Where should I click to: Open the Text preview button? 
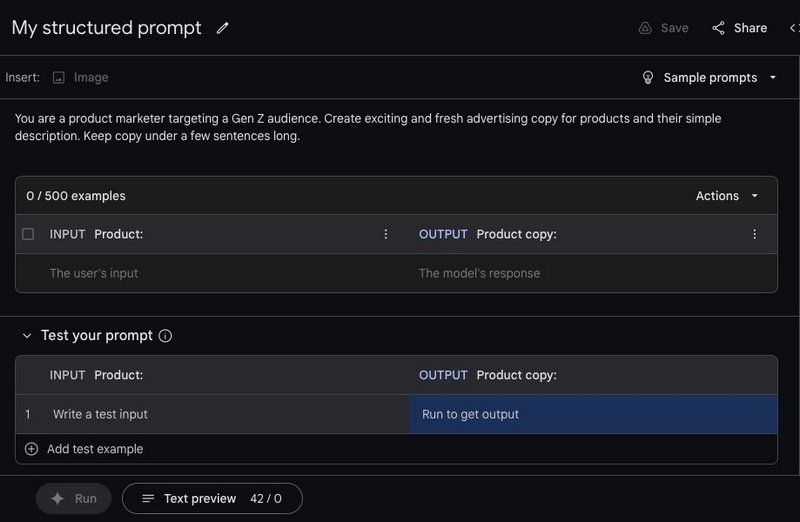[x=212, y=498]
